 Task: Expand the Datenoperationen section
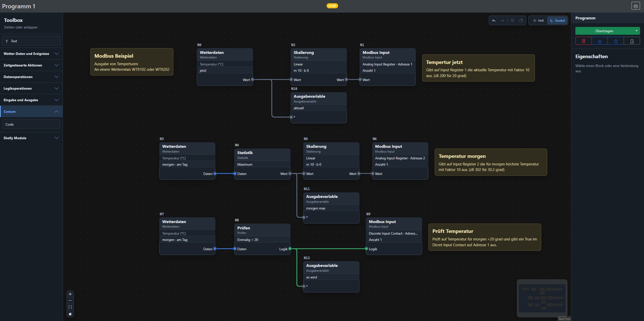point(31,77)
